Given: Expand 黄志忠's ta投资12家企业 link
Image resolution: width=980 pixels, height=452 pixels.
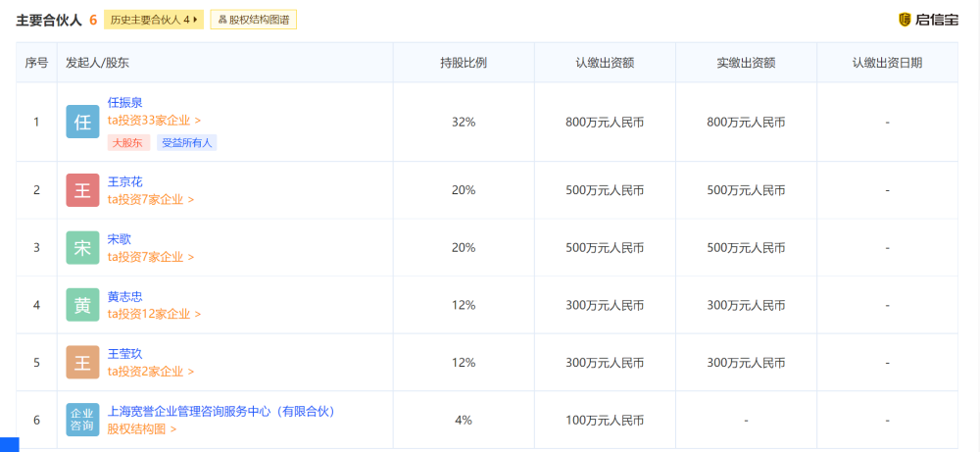Looking at the screenshot, I should coord(155,314).
